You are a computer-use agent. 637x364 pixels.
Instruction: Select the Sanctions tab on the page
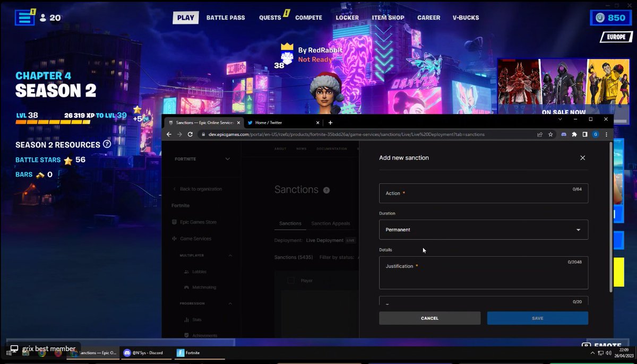290,223
